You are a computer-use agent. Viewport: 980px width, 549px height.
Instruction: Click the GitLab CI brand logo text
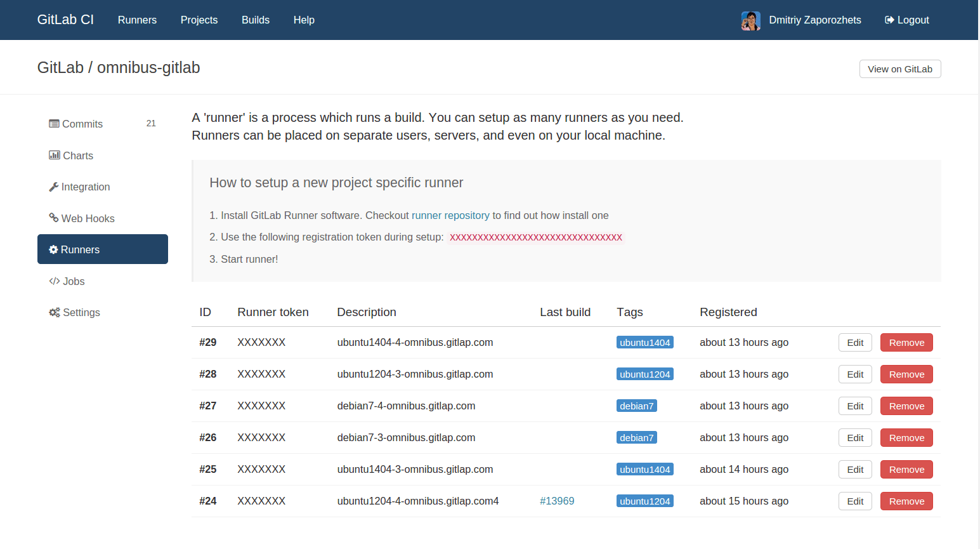65,20
